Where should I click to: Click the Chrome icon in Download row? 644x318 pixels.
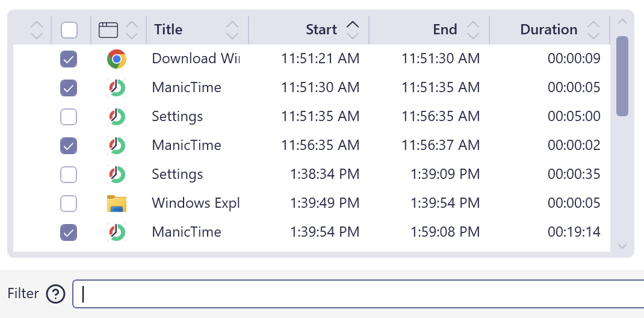117,59
